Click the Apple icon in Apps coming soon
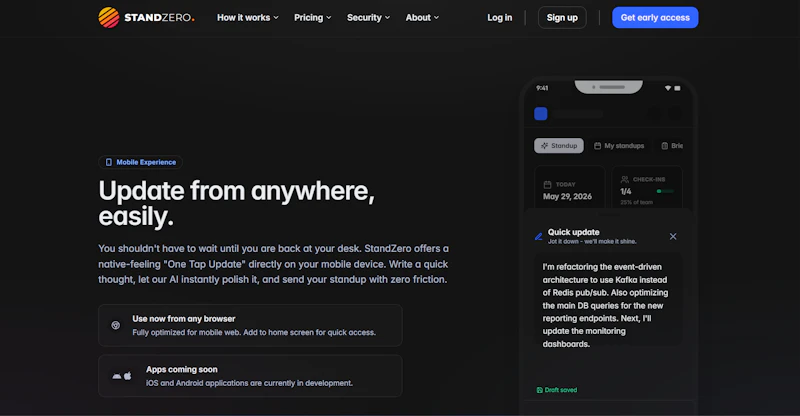 (128, 376)
